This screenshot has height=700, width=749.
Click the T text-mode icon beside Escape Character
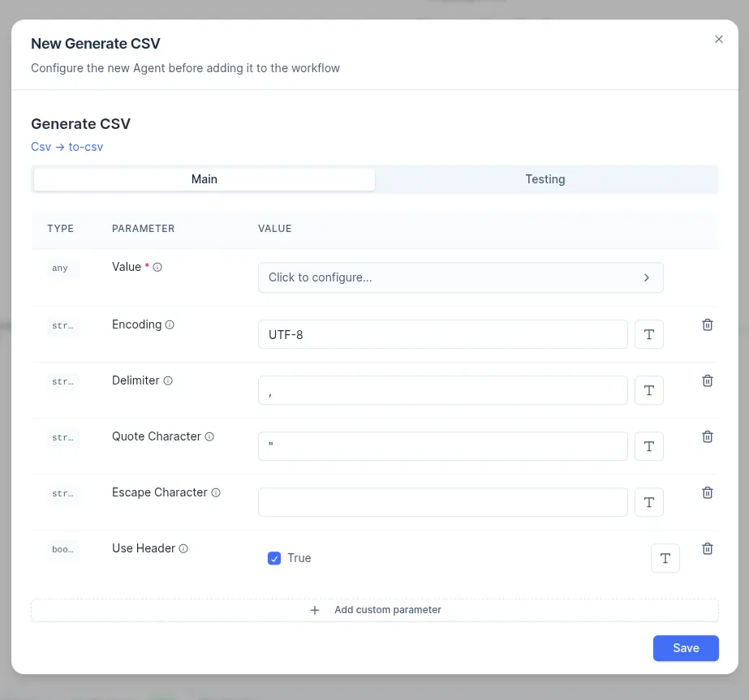coord(648,501)
